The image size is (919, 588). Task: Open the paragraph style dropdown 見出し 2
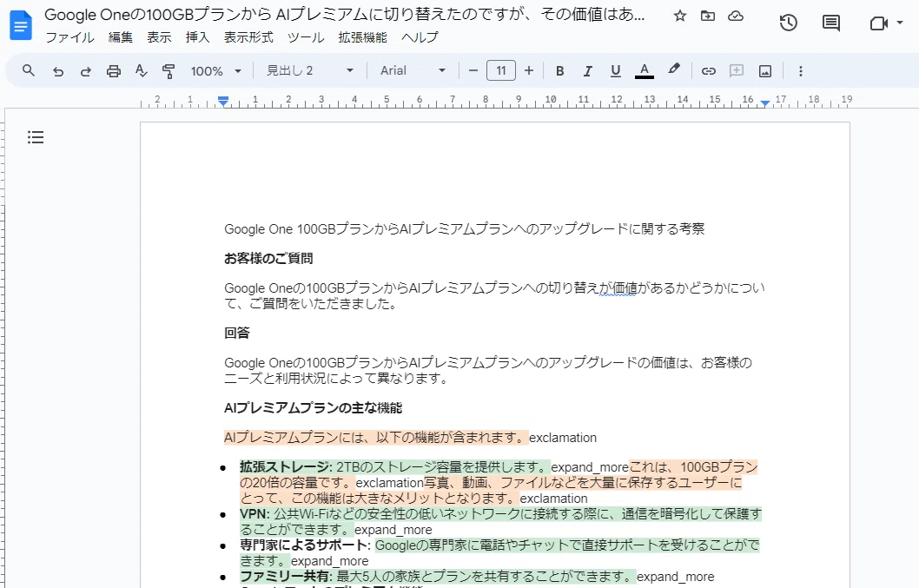click(310, 71)
